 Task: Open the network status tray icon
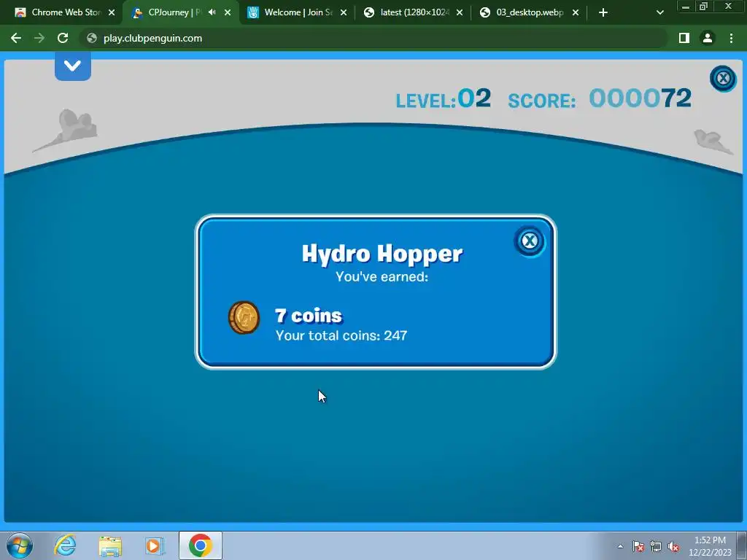tap(656, 546)
